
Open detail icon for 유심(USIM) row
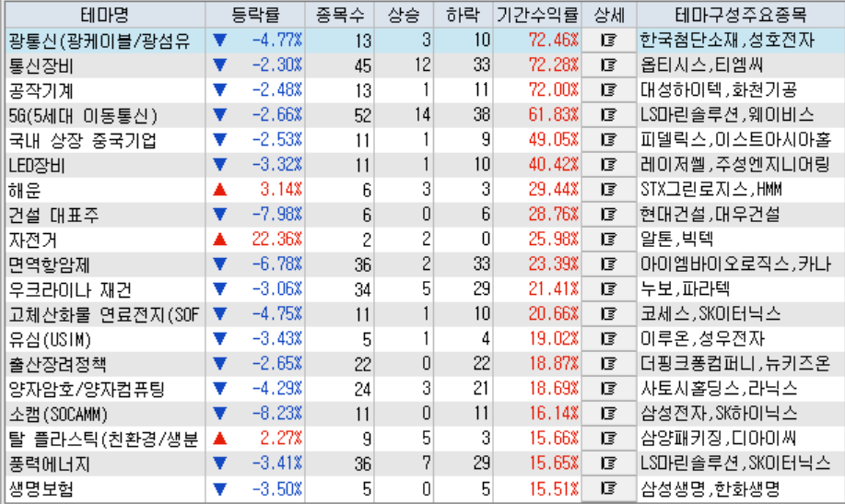coord(609,339)
